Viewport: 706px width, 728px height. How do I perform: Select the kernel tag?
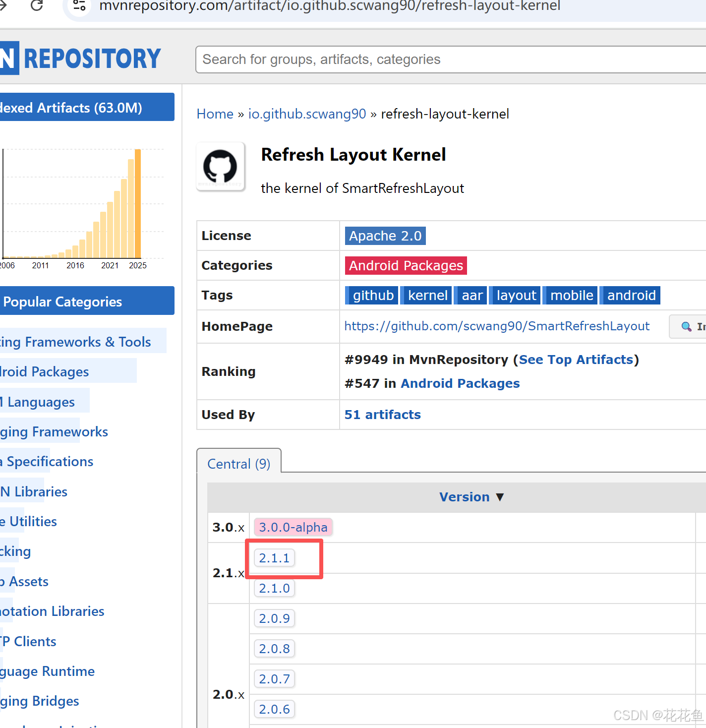(427, 295)
